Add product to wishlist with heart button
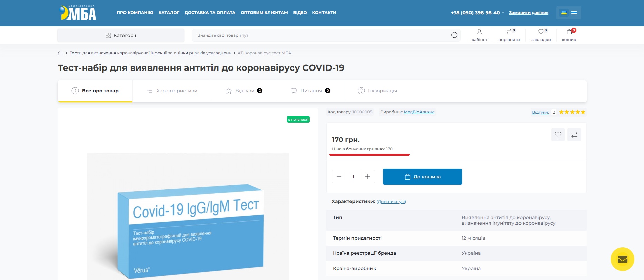 coord(558,135)
